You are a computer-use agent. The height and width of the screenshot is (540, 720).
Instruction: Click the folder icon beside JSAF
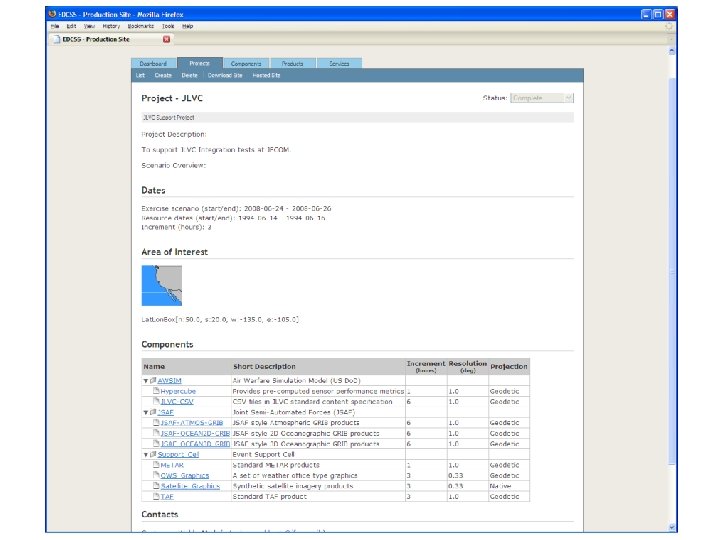click(153, 412)
